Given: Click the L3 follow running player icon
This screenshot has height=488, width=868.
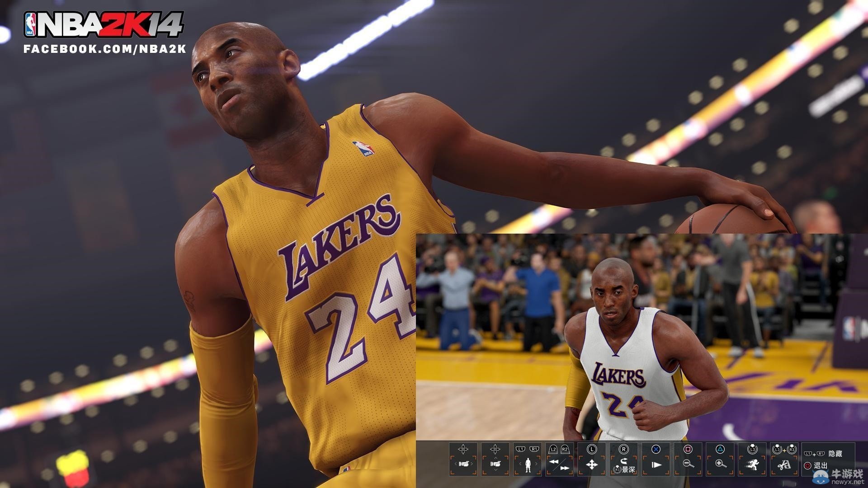Looking at the screenshot, I should pos(752,459).
